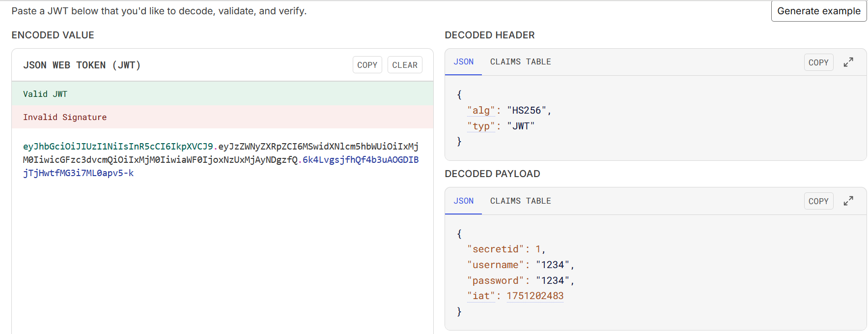The height and width of the screenshot is (334, 868).
Task: Copy the encoded JWT value
Action: 367,65
